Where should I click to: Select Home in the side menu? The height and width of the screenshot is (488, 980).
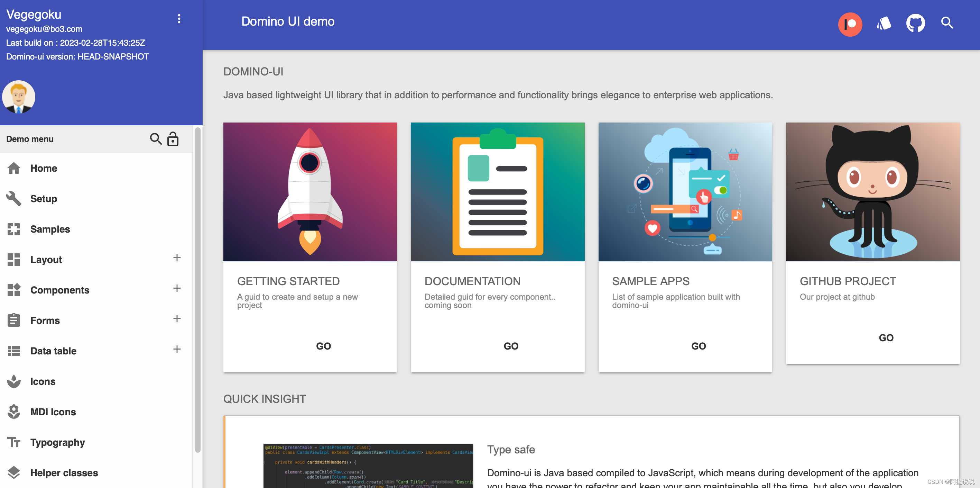point(96,168)
